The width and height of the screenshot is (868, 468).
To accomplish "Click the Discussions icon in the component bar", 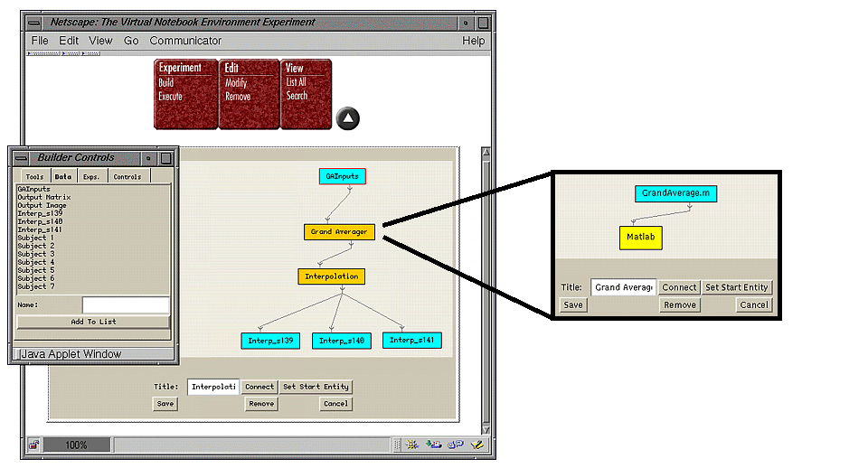I will [456, 445].
